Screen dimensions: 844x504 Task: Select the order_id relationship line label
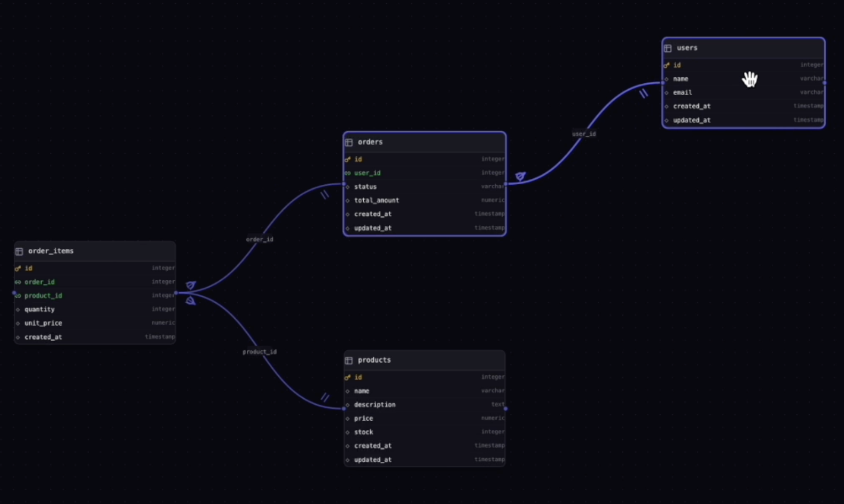260,240
